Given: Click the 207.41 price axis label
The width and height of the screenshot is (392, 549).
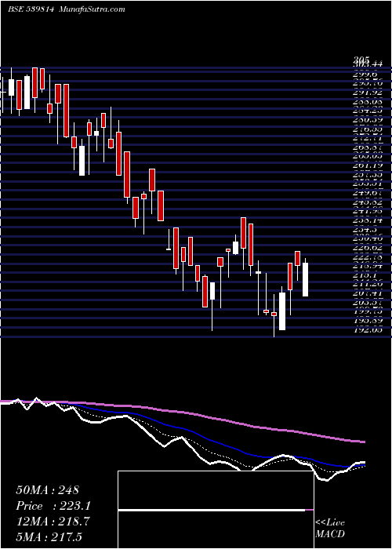Looking at the screenshot, I should 368,293.
